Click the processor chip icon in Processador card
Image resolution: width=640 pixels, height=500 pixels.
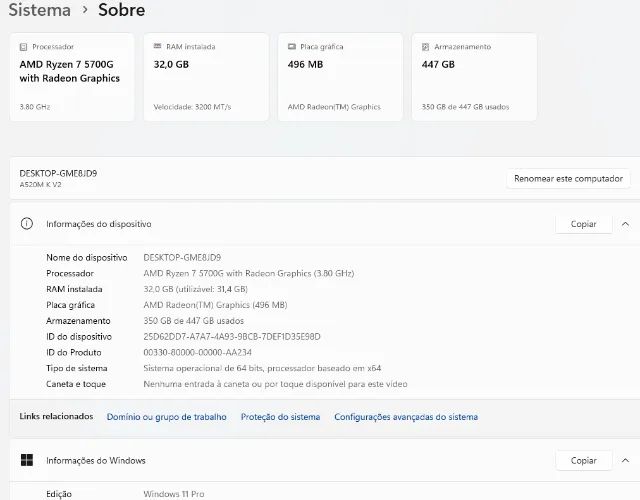(x=23, y=47)
